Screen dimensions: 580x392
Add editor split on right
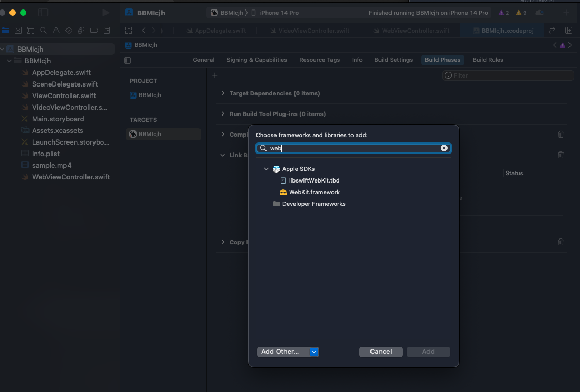click(568, 30)
